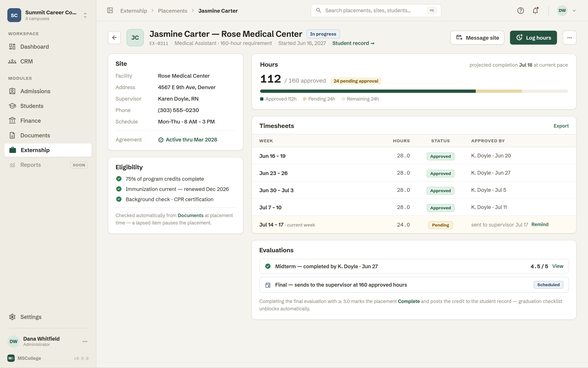Viewport: 588px width, 368px height.
Task: Switch organization via Summit Career selector arrows
Action: click(85, 15)
